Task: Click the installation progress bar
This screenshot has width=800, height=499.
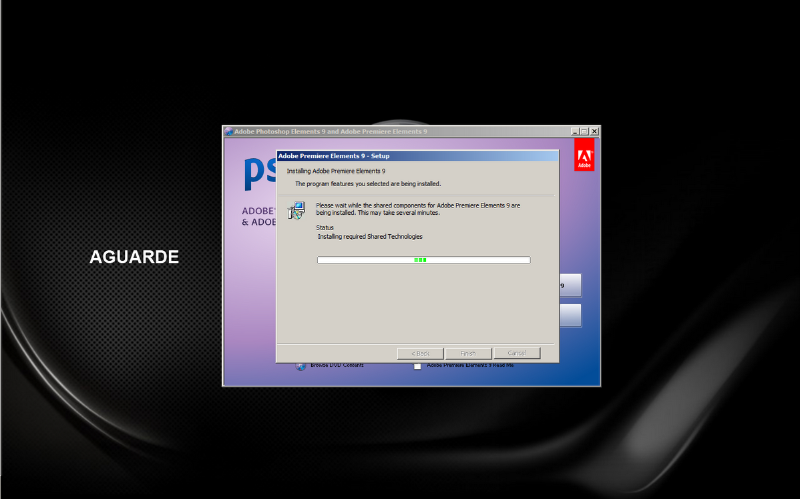Action: 423,260
